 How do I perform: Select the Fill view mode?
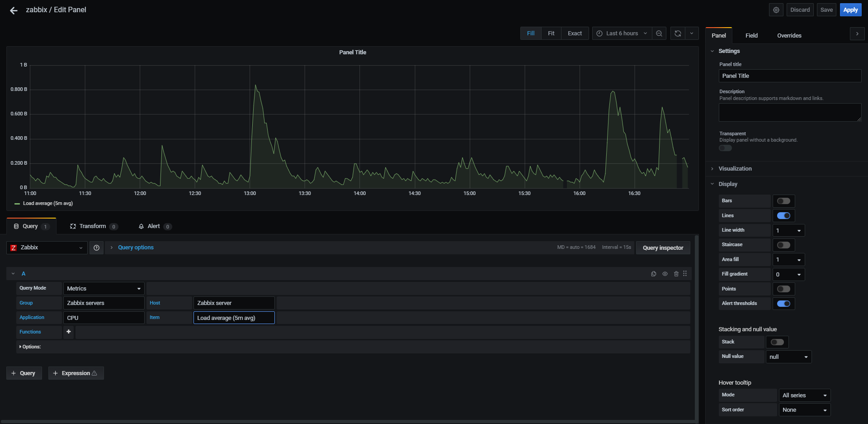point(531,33)
